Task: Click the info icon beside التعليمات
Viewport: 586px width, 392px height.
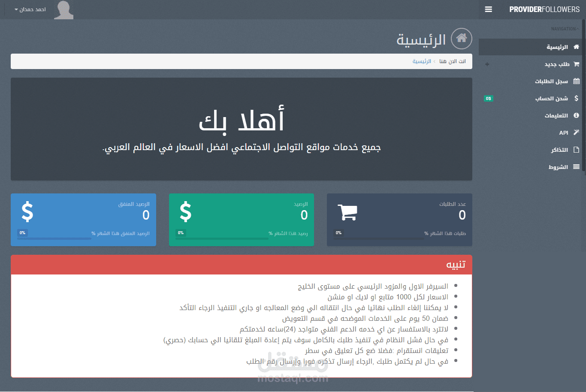Action: click(576, 115)
